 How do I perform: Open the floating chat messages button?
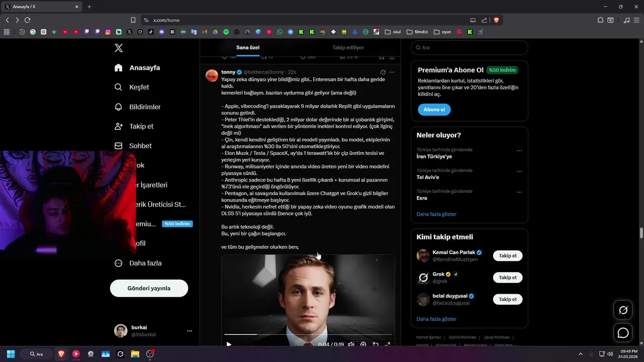point(623,333)
